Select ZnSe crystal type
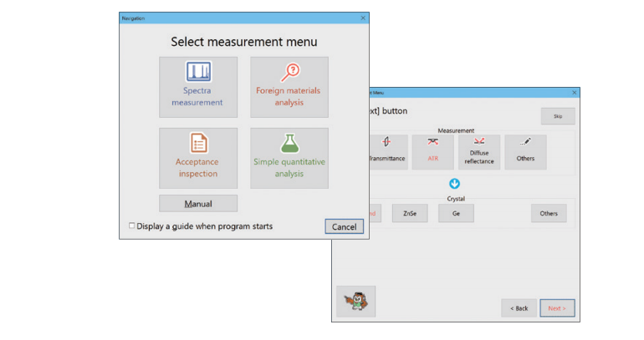 coord(410,214)
